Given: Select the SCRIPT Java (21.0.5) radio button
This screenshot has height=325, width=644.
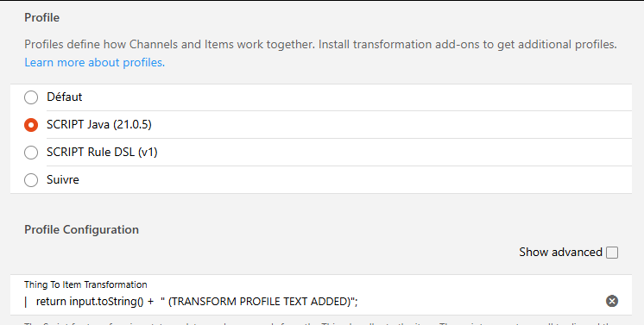Looking at the screenshot, I should click(x=31, y=125).
